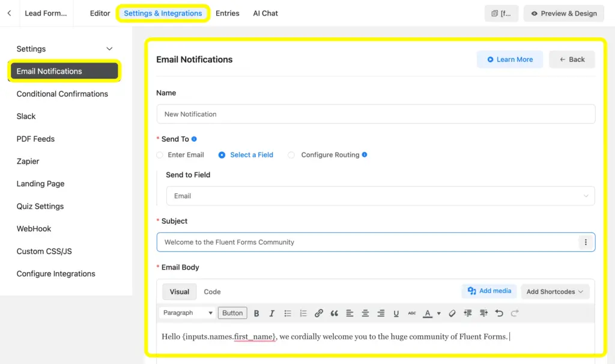Open WebHook settings in sidebar
This screenshot has height=364, width=615.
pyautogui.click(x=34, y=229)
